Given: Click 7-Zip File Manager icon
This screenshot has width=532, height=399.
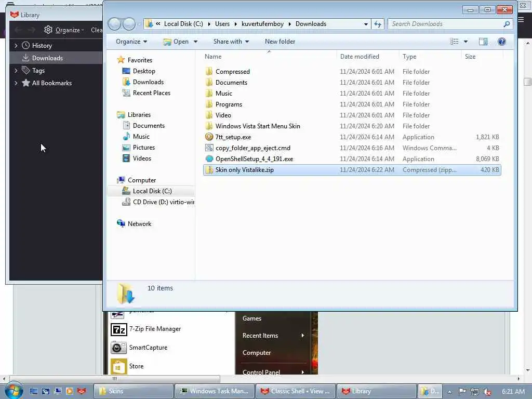Looking at the screenshot, I should pos(119,329).
